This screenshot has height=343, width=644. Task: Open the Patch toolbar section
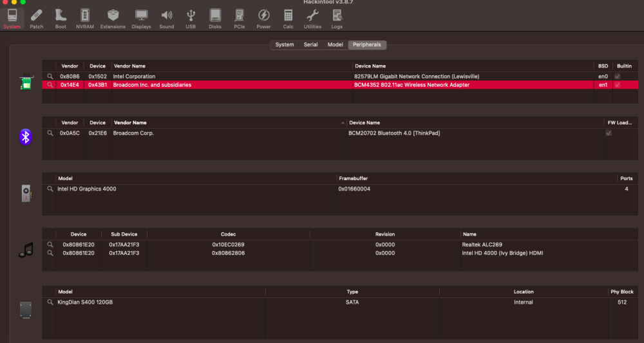coord(37,19)
